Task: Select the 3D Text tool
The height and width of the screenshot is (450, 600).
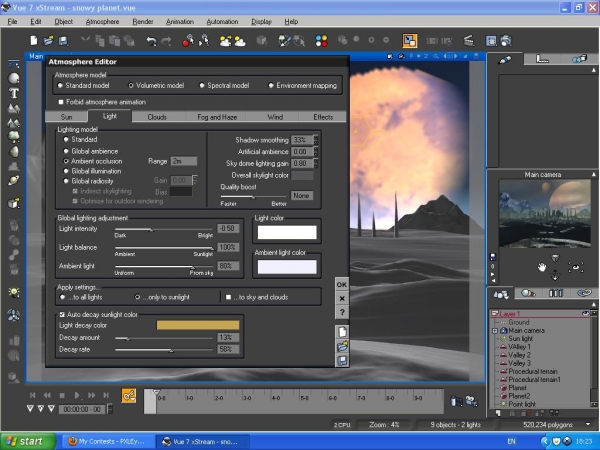Action: tap(14, 93)
